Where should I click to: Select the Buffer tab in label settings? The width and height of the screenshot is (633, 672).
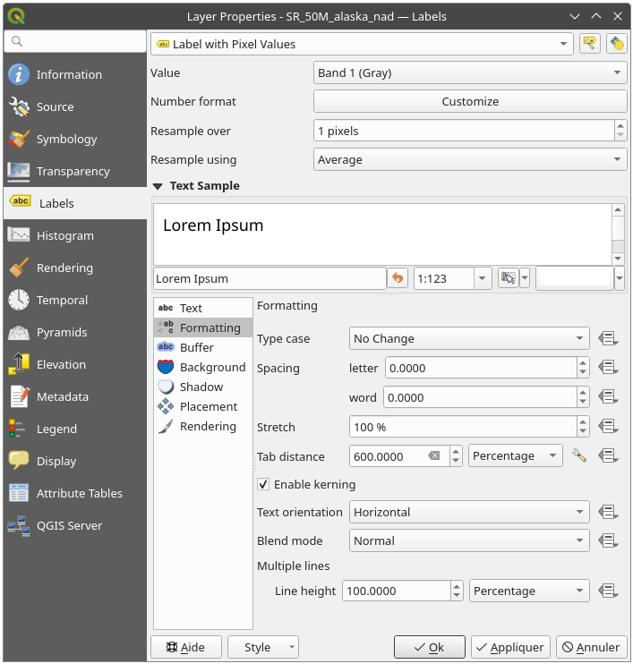[x=196, y=348]
